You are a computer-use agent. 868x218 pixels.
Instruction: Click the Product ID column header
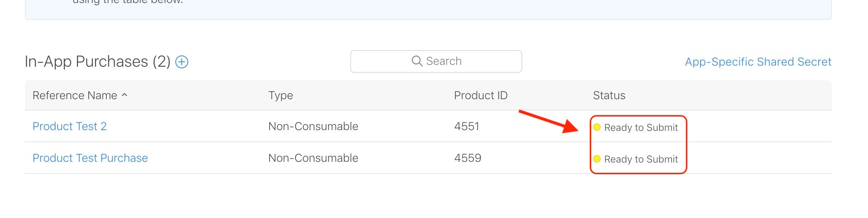(481, 95)
